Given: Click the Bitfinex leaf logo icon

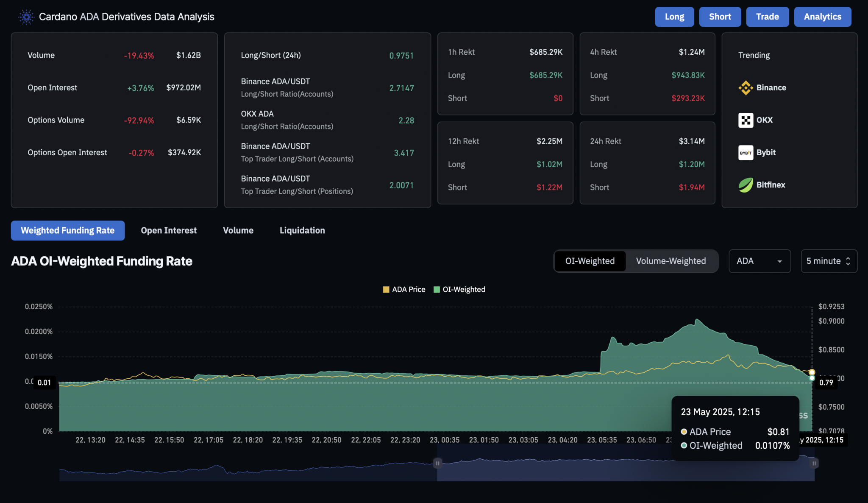Looking at the screenshot, I should [x=746, y=185].
